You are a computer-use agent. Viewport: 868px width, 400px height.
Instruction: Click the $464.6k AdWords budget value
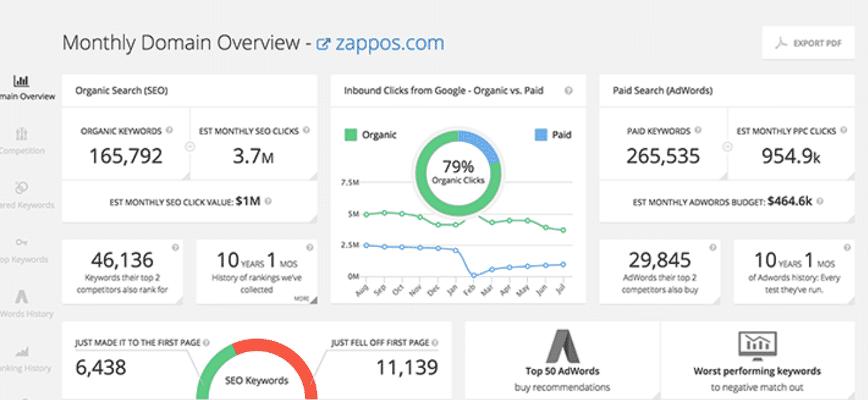pyautogui.click(x=790, y=201)
